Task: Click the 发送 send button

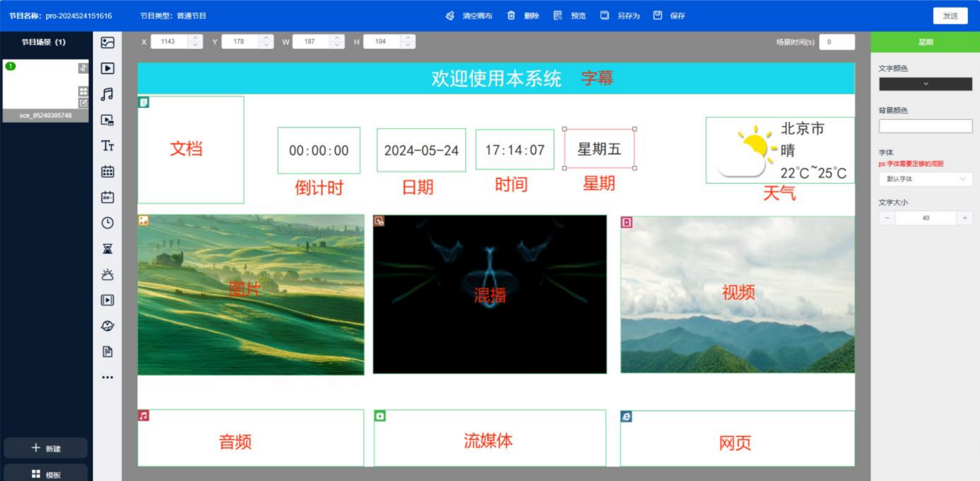Action: pyautogui.click(x=949, y=16)
